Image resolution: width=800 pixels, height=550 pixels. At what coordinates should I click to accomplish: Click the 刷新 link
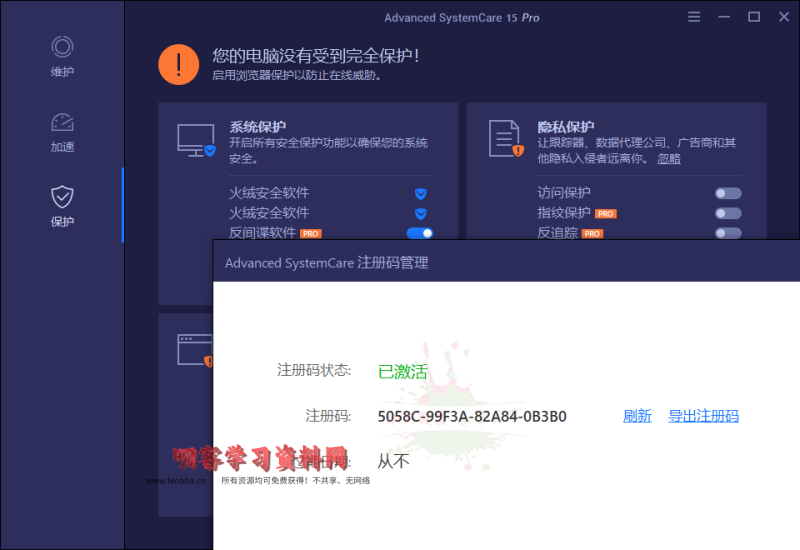pos(637,416)
